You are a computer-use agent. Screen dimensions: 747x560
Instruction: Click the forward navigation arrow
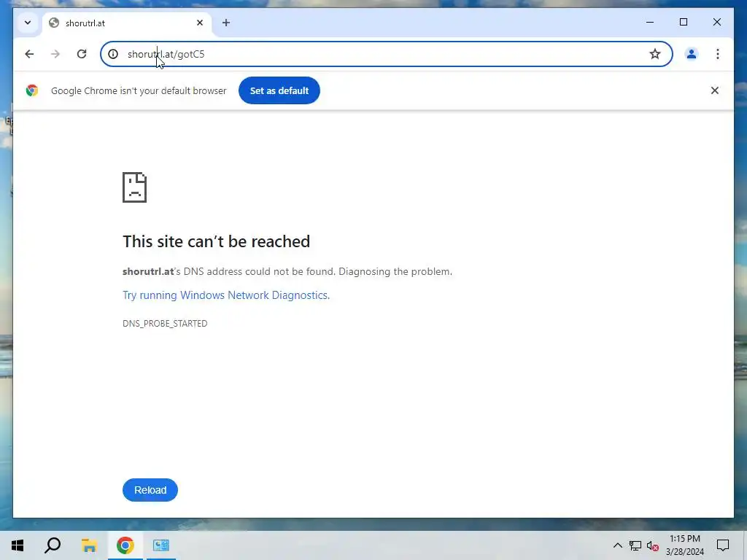(55, 54)
